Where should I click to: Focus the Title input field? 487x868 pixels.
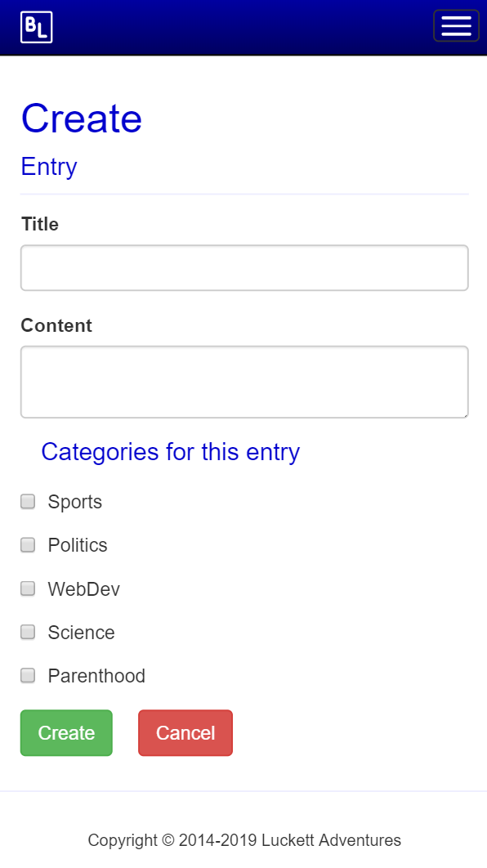pos(244,268)
